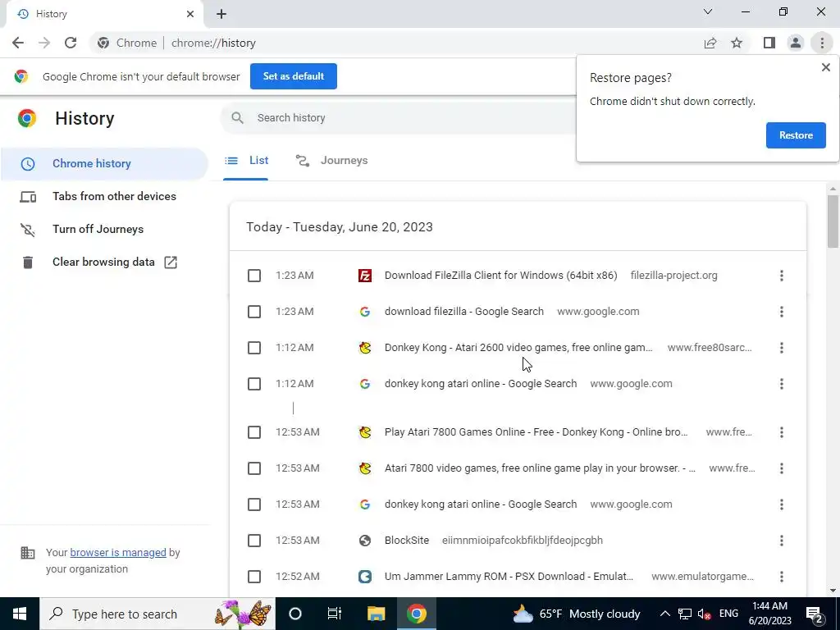The height and width of the screenshot is (630, 840).
Task: Open the Donkey Kong Atari 2600 history link
Action: [518, 348]
